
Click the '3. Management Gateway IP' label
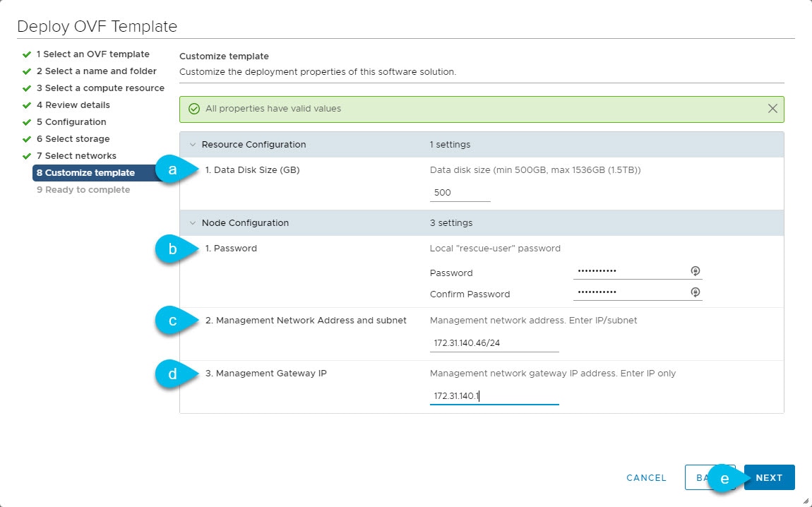[x=265, y=374]
